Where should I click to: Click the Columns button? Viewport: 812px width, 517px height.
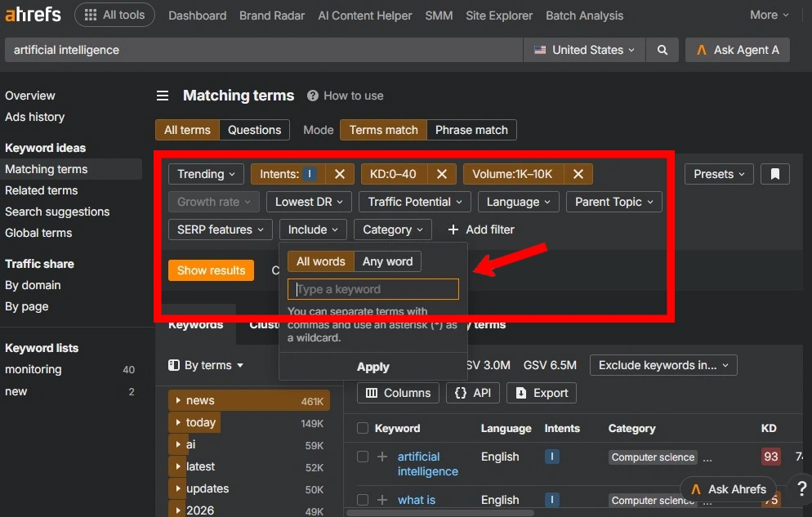coord(398,393)
